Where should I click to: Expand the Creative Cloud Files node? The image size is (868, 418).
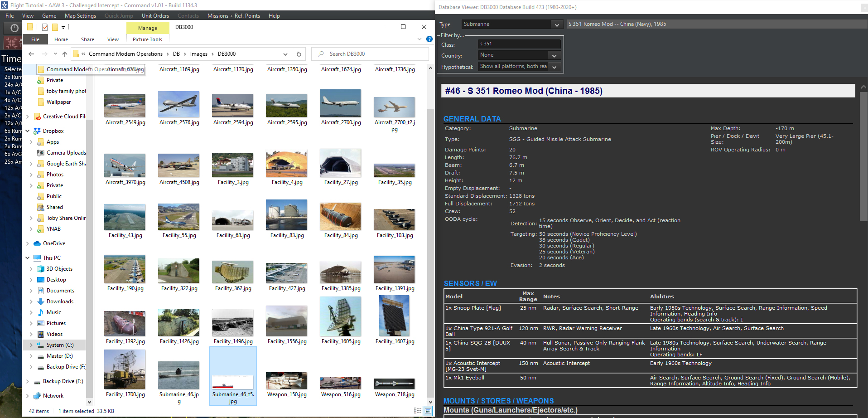(x=28, y=117)
